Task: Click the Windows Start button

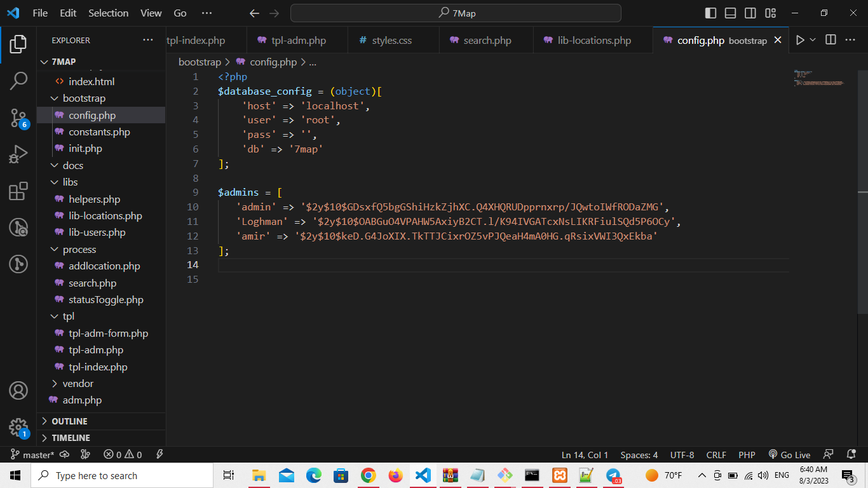Action: coord(15,475)
